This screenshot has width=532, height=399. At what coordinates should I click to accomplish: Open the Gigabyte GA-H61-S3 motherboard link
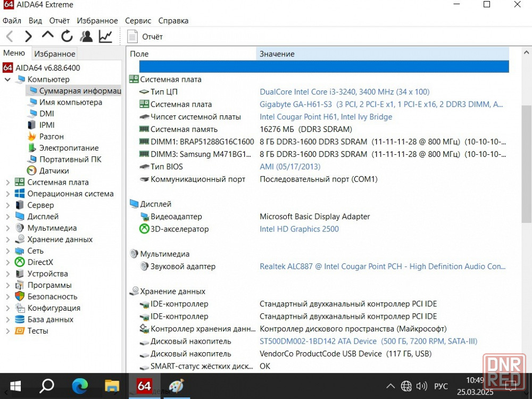381,104
